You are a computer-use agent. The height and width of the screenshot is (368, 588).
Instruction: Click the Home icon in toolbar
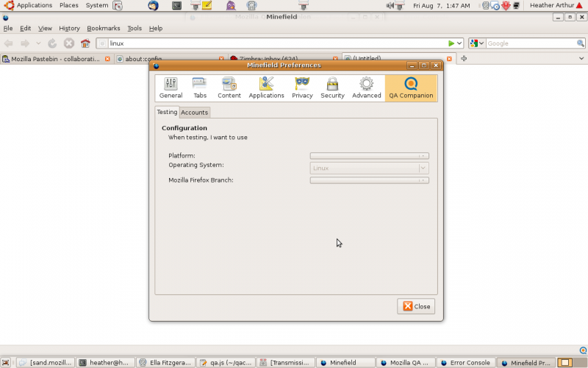point(85,43)
